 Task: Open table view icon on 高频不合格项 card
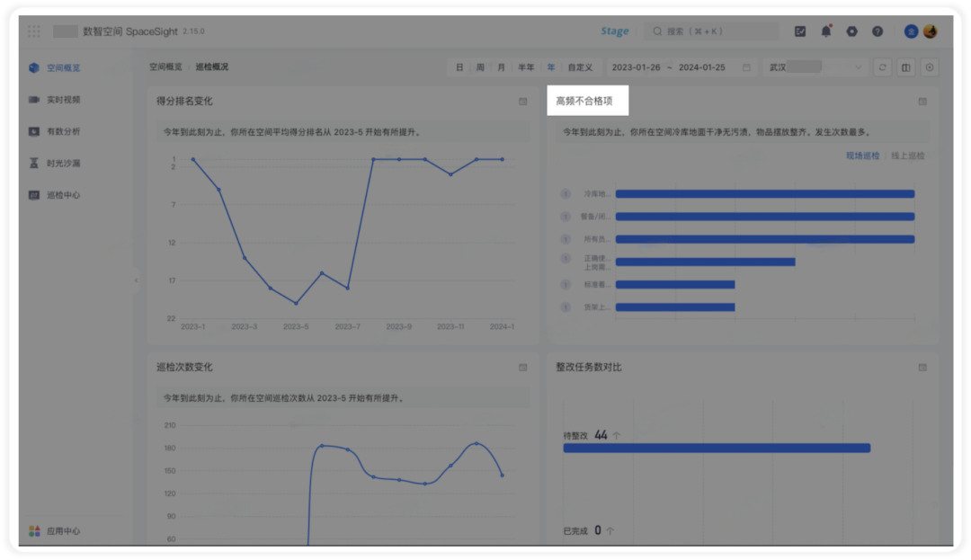tap(922, 102)
